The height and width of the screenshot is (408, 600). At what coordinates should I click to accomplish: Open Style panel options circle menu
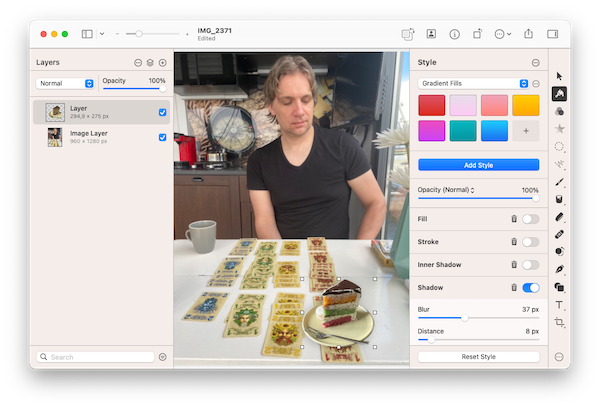(x=536, y=63)
